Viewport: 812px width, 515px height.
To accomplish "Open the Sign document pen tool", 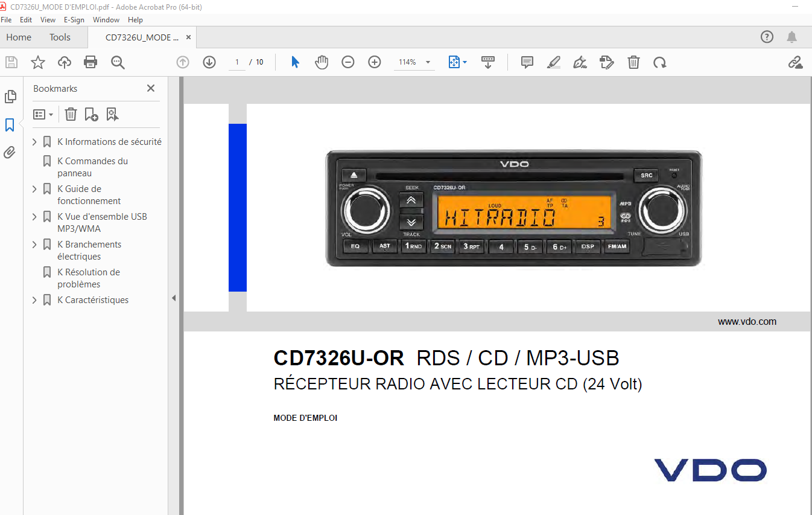I will [580, 62].
